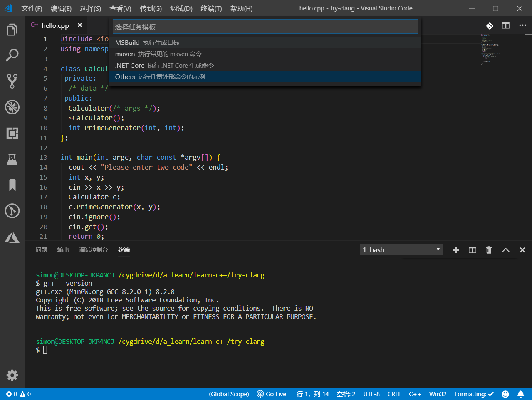Screen dimensions: 532x400
Task: Click the editor minimap preview
Action: pos(491,49)
